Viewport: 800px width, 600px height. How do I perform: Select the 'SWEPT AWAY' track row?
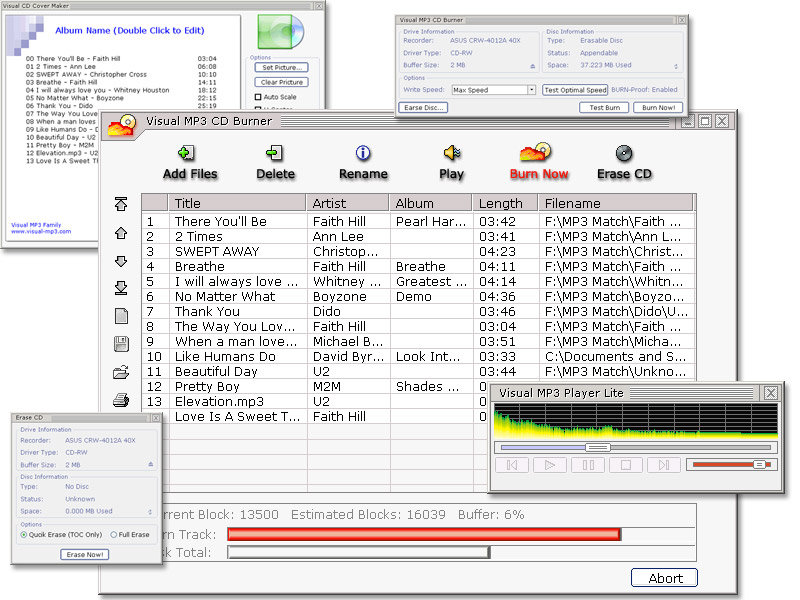click(x=418, y=252)
